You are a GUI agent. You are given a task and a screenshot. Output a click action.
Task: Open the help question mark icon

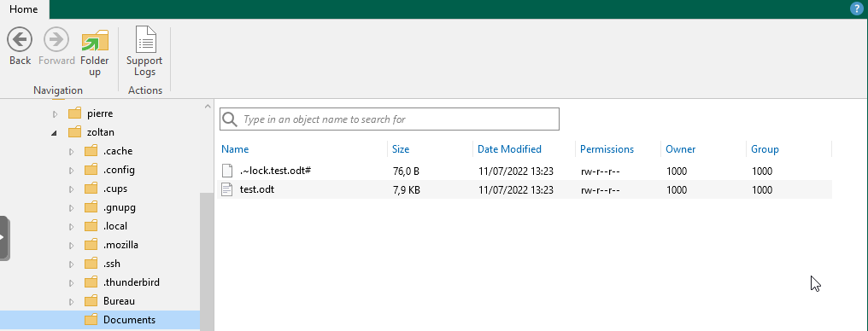click(x=856, y=9)
